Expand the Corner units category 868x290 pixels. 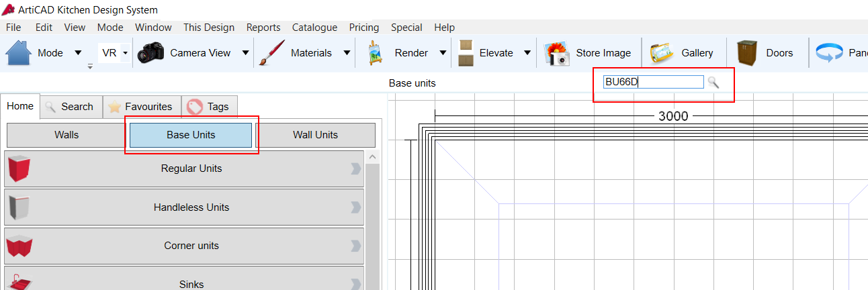[x=184, y=246]
